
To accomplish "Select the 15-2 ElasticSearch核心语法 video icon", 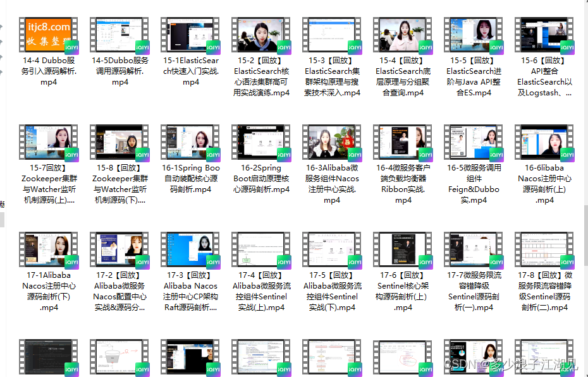I will coord(261,35).
